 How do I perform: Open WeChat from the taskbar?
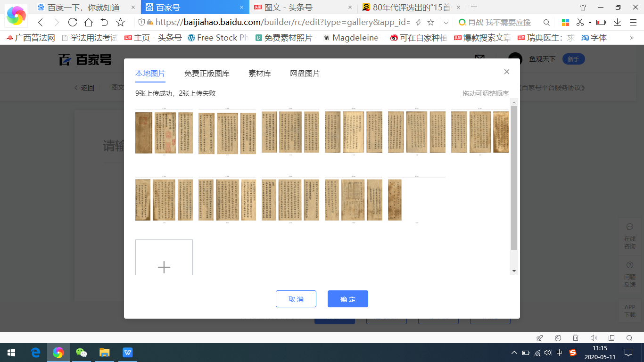point(81,352)
